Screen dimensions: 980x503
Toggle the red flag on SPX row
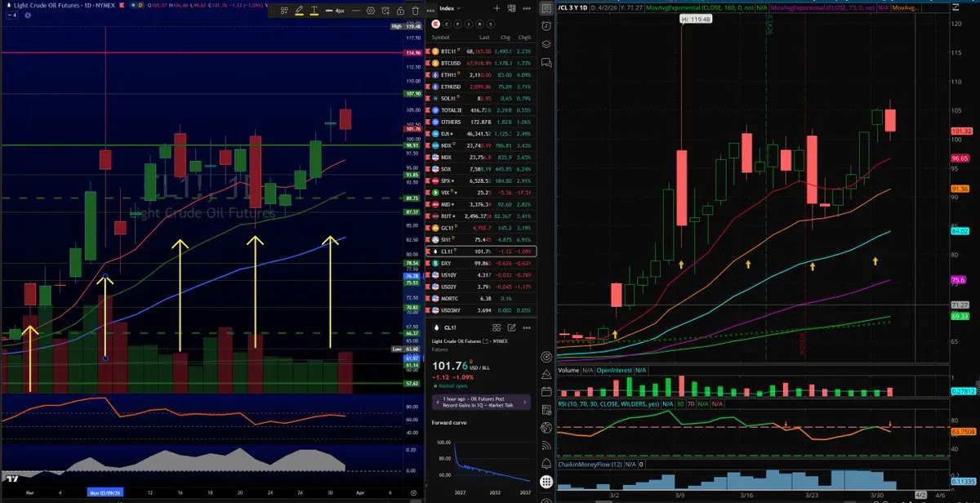click(x=428, y=179)
